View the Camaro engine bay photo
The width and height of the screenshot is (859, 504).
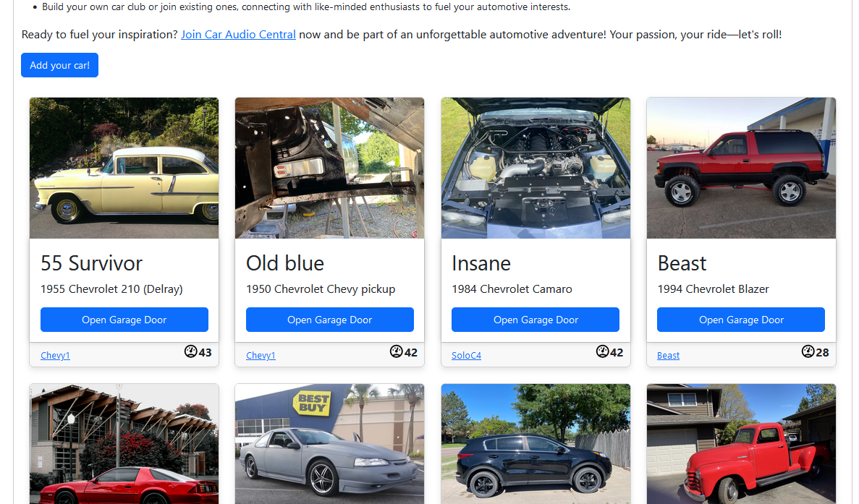(x=536, y=168)
